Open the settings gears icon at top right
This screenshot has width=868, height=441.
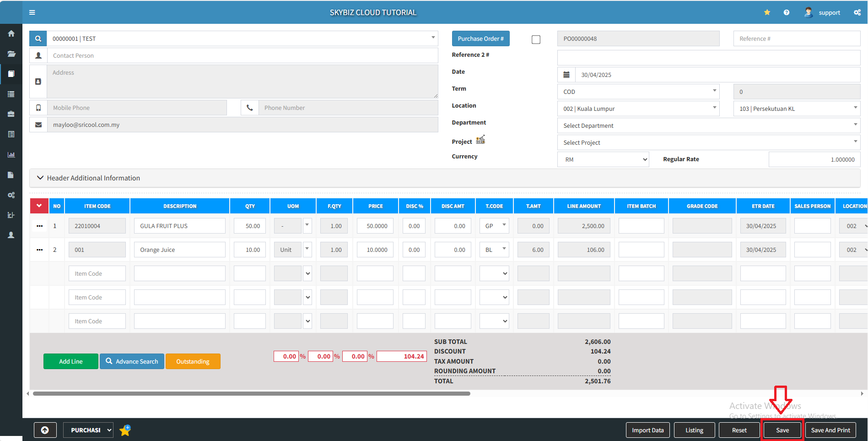click(x=857, y=12)
